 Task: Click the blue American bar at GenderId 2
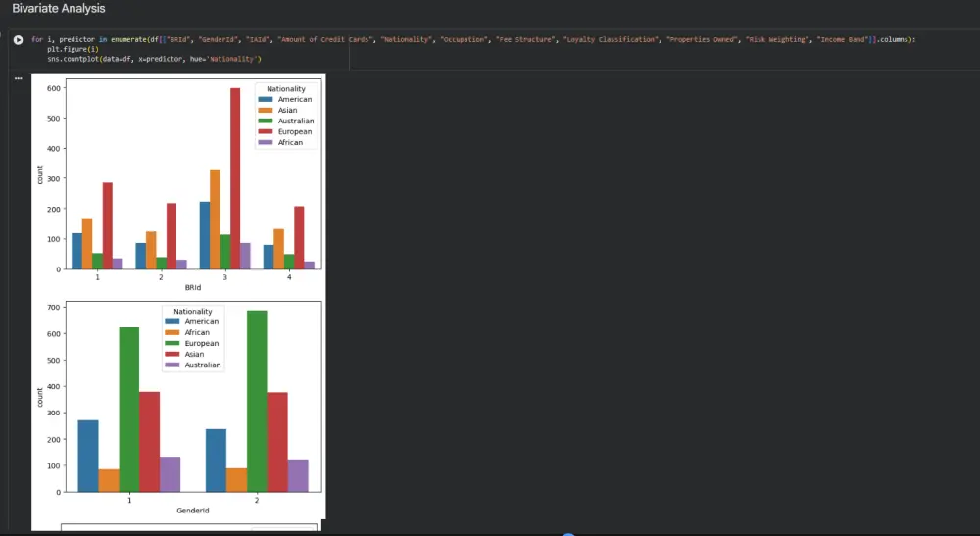coord(216,461)
